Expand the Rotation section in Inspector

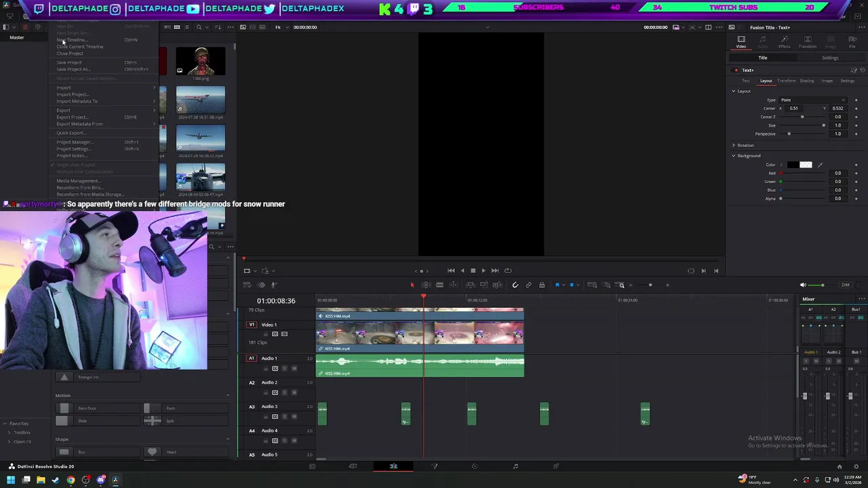pos(733,145)
